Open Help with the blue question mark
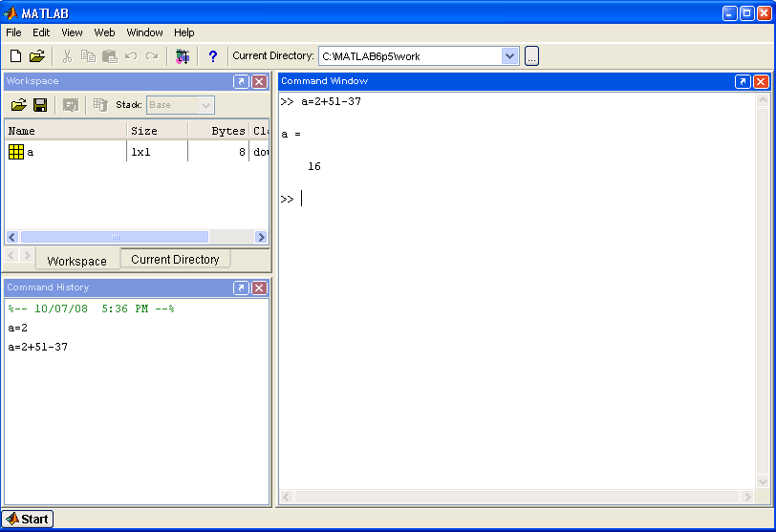Viewport: 776px width, 532px height. 213,56
